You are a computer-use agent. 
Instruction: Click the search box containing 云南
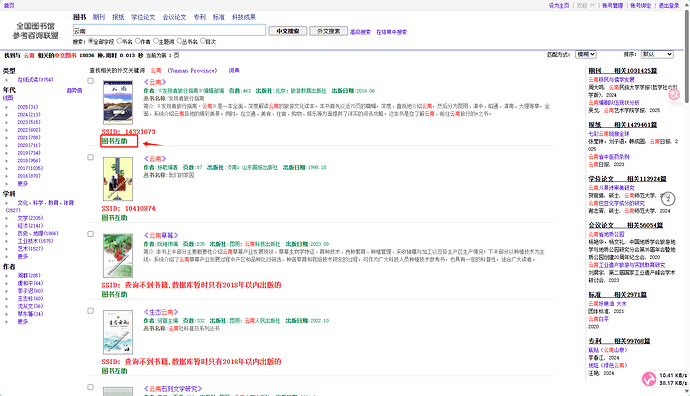point(169,30)
